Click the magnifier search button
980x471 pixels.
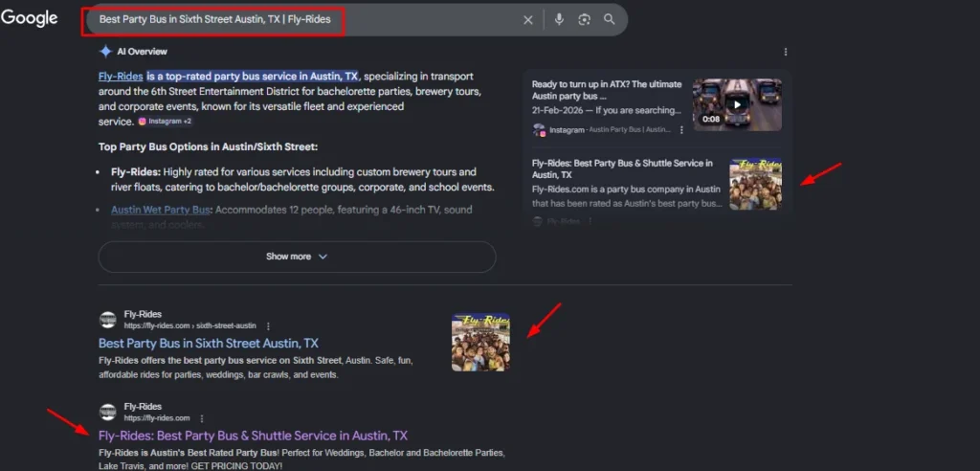tap(610, 19)
